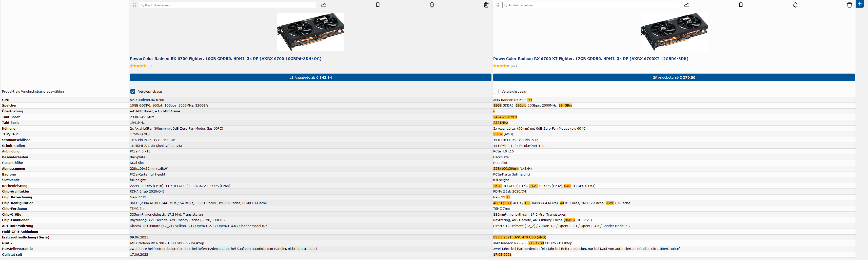Viewport: 868px width, 260px height.
Task: Select the 'Speicher' row label
Action: tap(9, 106)
